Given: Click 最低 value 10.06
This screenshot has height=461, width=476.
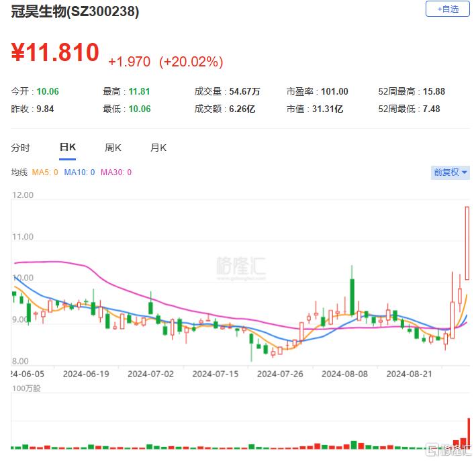Looking at the screenshot, I should pyautogui.click(x=140, y=109).
